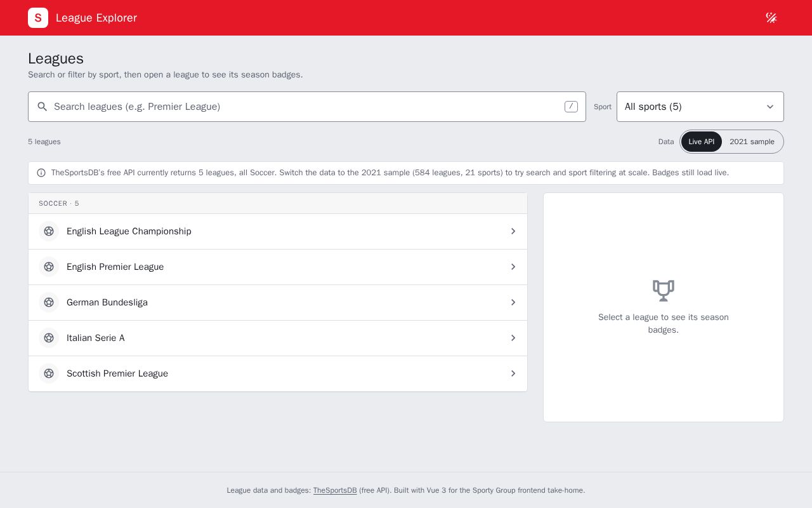Click the League Explorer title

[96, 18]
